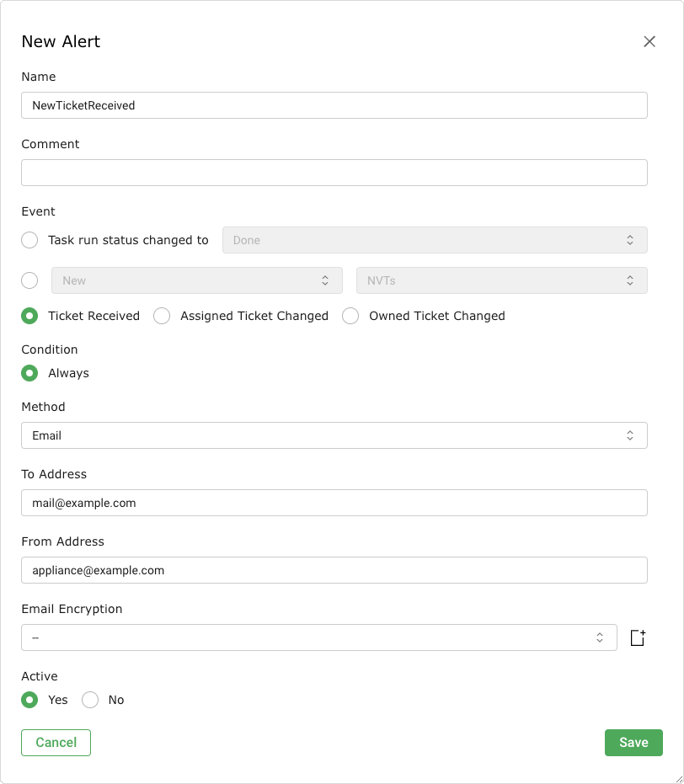This screenshot has width=684, height=784.
Task: Open the task status dropdown showing Done
Action: coord(434,240)
